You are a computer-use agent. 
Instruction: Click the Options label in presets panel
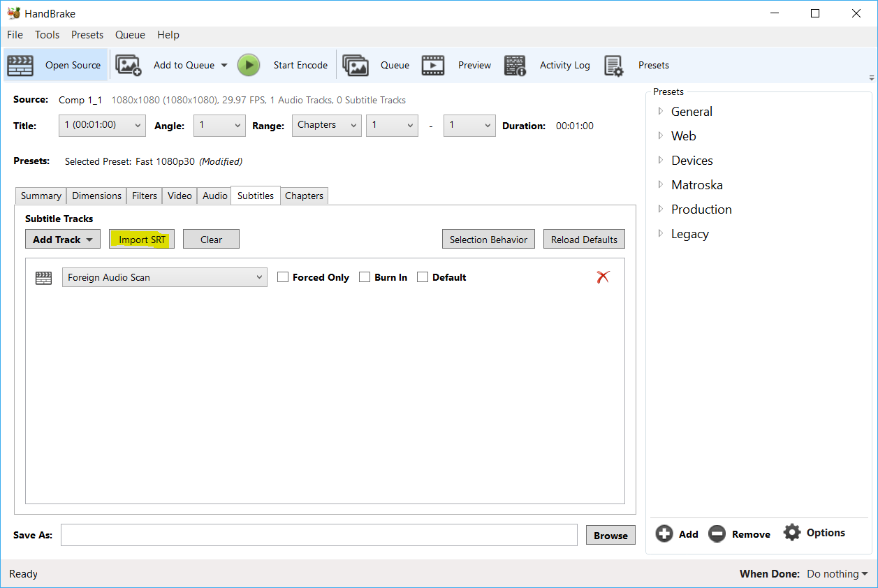click(826, 533)
